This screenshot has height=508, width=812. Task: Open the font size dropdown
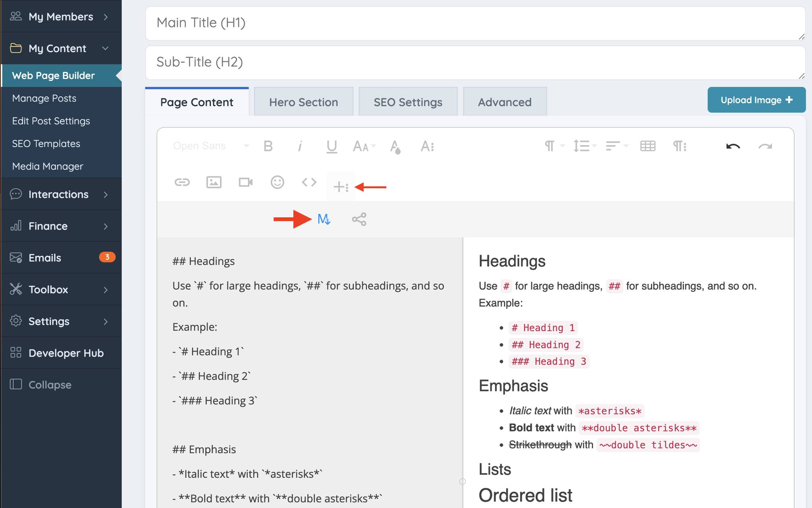pos(364,146)
